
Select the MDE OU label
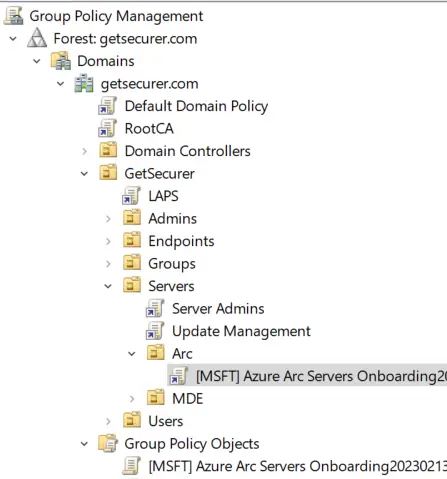click(x=188, y=399)
